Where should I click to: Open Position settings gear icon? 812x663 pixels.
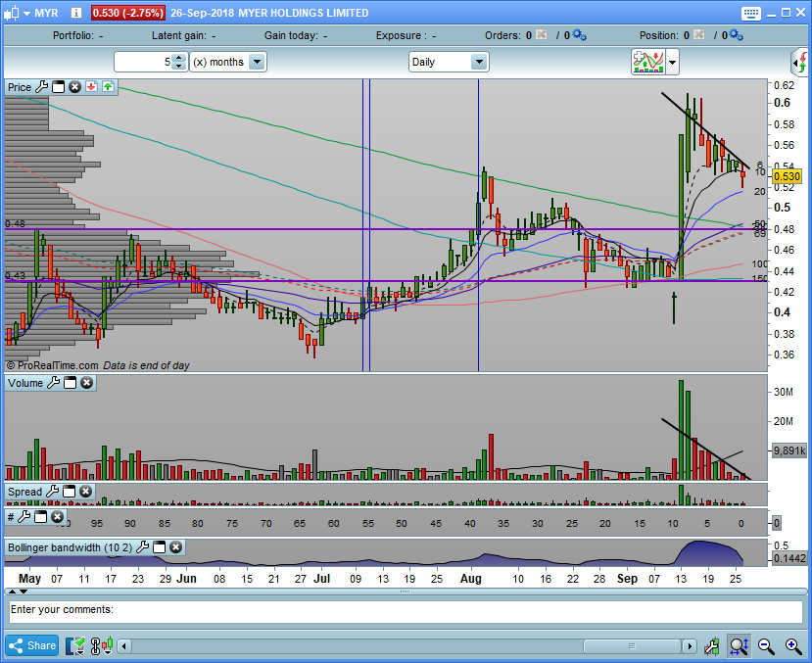[x=736, y=34]
